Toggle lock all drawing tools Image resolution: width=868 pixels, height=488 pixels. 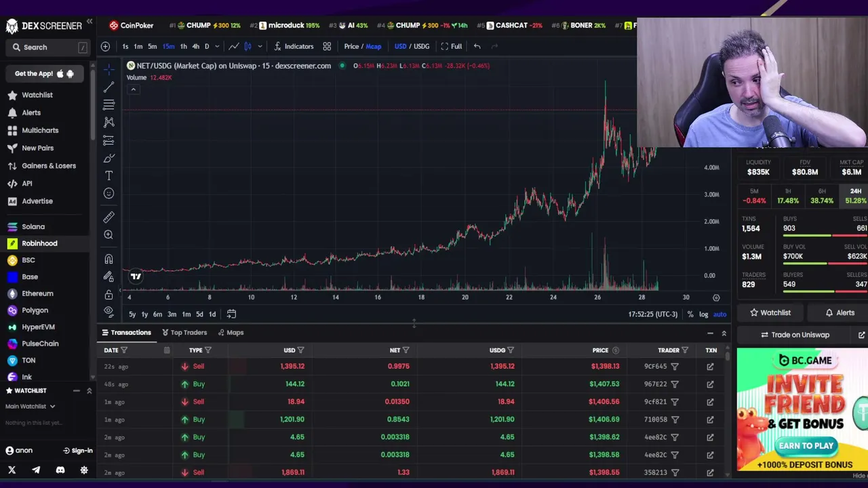[x=108, y=295]
